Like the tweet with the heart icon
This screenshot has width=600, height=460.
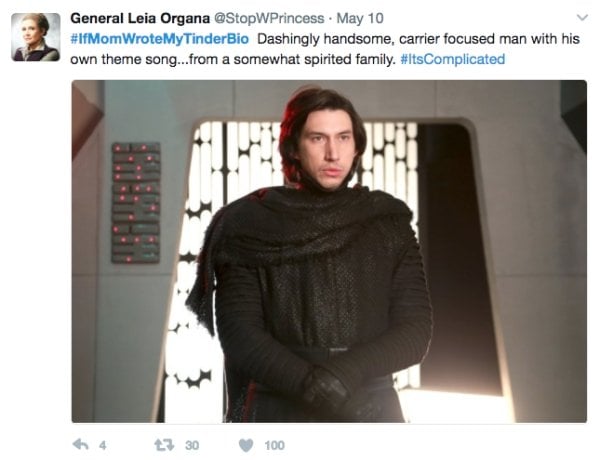point(246,445)
